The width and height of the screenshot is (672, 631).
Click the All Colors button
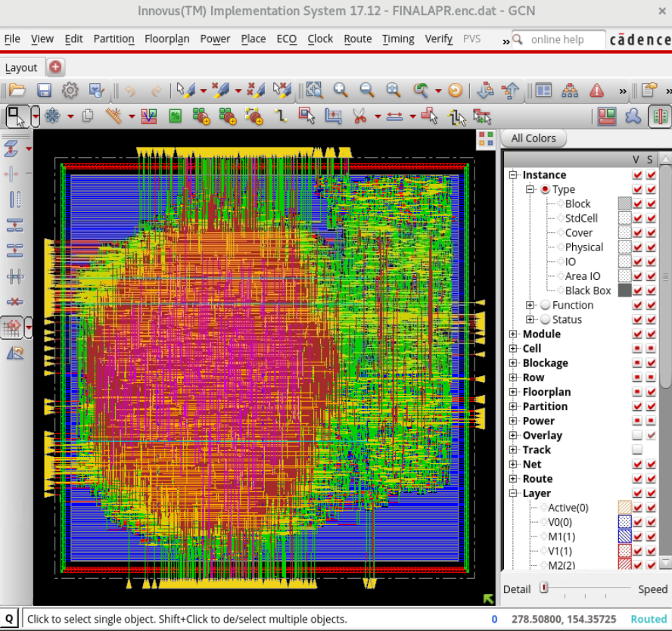pyautogui.click(x=534, y=138)
